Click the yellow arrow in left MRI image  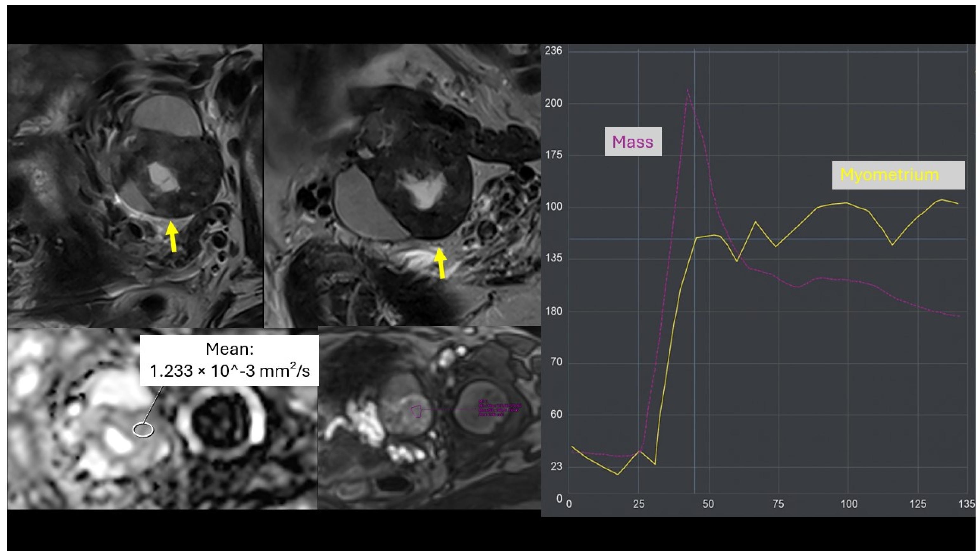173,236
